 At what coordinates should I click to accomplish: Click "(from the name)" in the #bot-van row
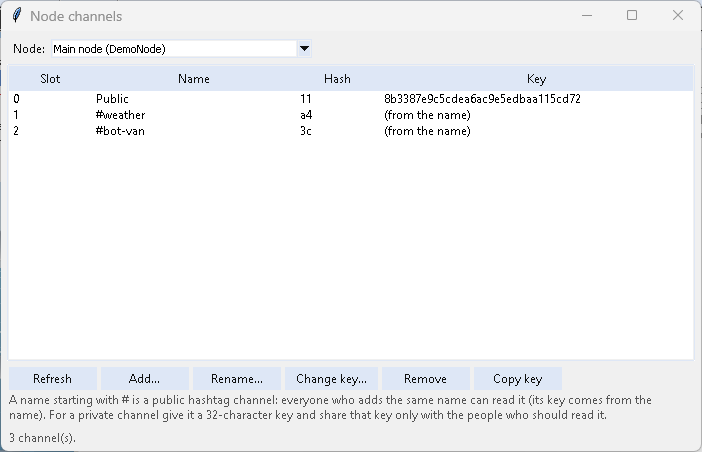pyautogui.click(x=428, y=131)
